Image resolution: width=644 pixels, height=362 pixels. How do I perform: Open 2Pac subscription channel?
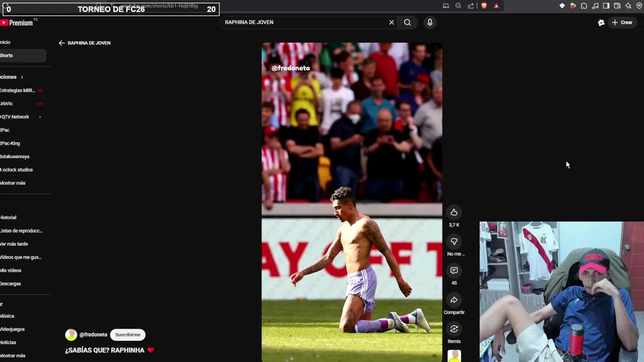tap(5, 130)
